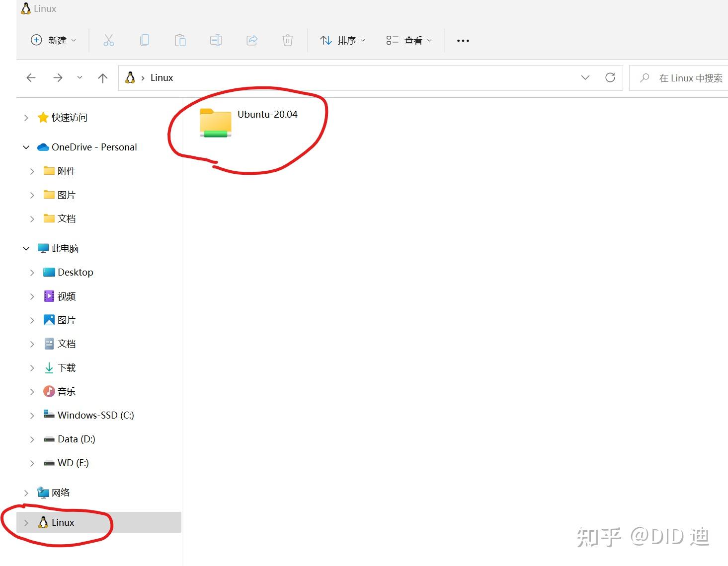Screen dimensions: 728x566
Task: Click the 音乐 music note icon
Action: [49, 392]
